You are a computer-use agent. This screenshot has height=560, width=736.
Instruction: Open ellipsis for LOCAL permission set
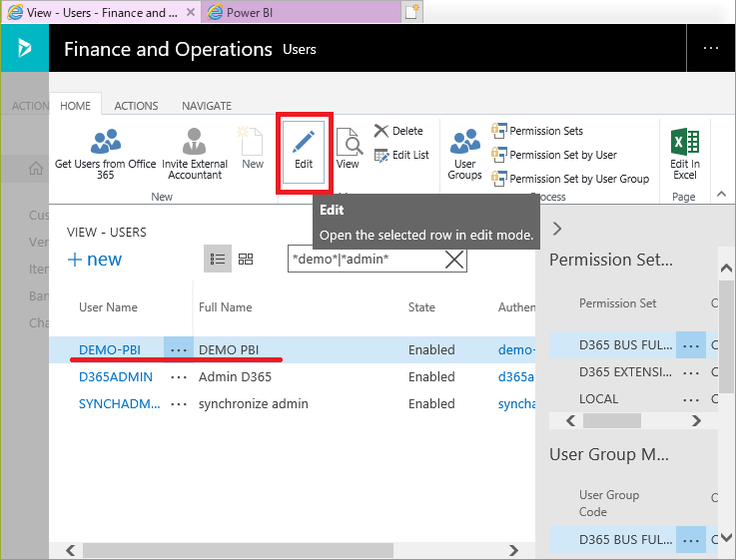point(691,399)
